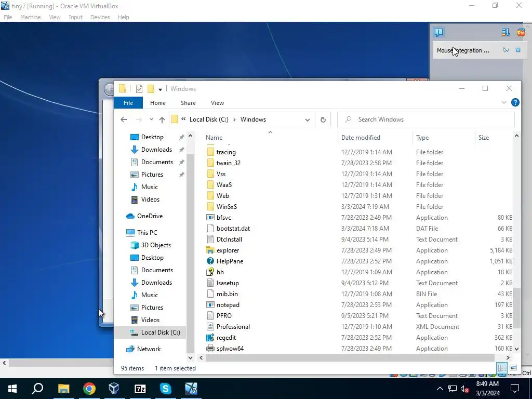Click the VirtualBox notification sort order icon
The image size is (532, 399).
click(506, 32)
